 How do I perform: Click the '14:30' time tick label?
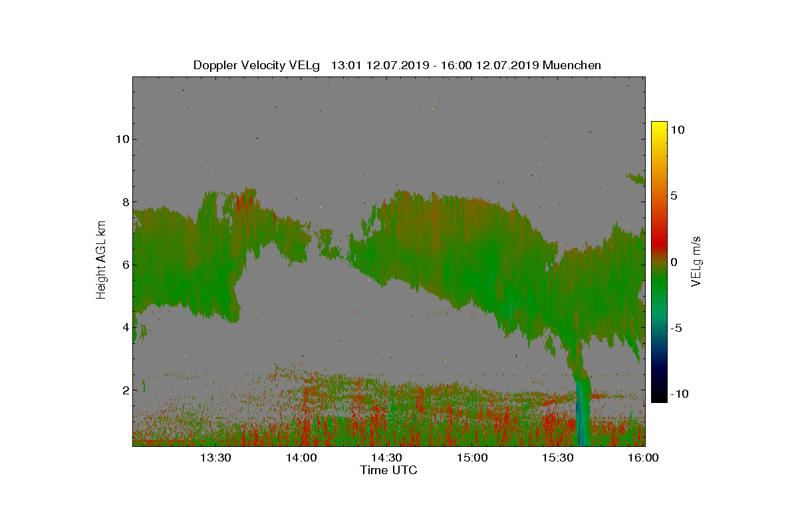386,458
